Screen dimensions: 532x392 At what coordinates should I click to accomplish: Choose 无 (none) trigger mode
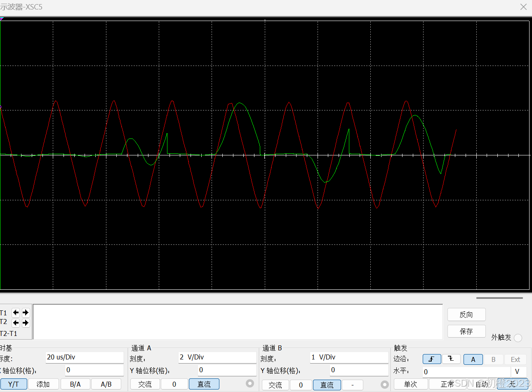pyautogui.click(x=513, y=384)
